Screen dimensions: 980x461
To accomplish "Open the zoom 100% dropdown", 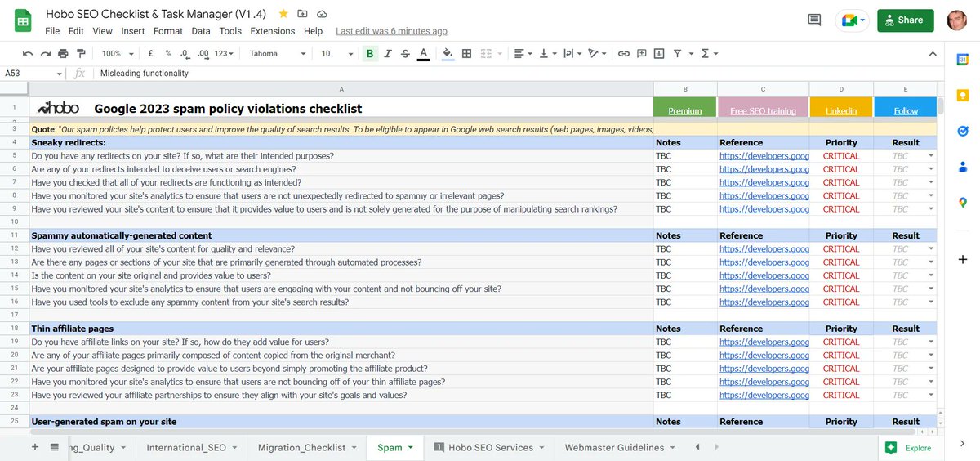I will (117, 54).
